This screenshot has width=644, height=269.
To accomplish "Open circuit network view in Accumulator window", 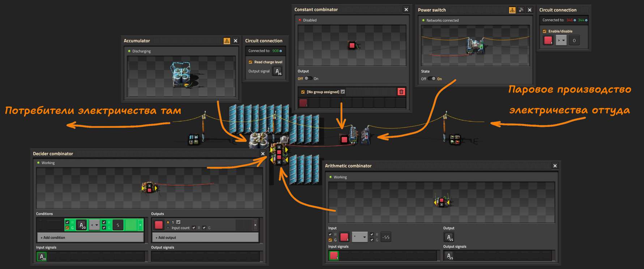I will click(227, 41).
